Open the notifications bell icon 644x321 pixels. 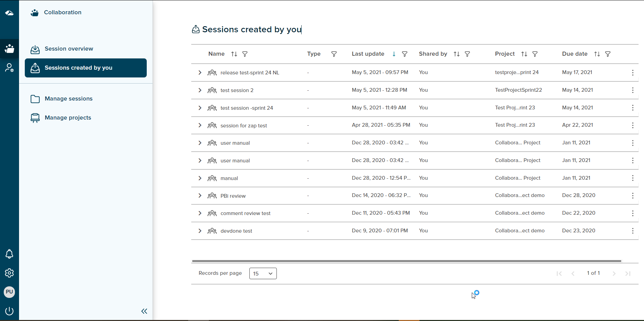pos(9,254)
